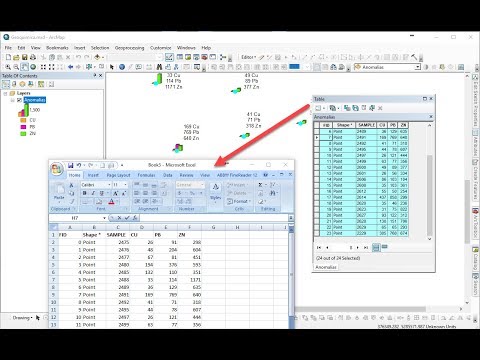
Task: Select the Zoom Out magnifier tool
Action: tap(16, 67)
